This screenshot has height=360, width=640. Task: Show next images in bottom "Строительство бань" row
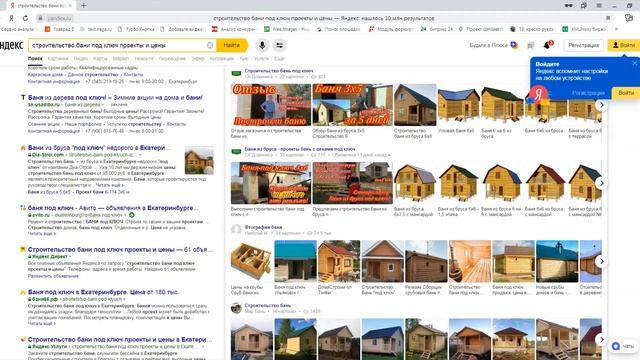point(601,339)
